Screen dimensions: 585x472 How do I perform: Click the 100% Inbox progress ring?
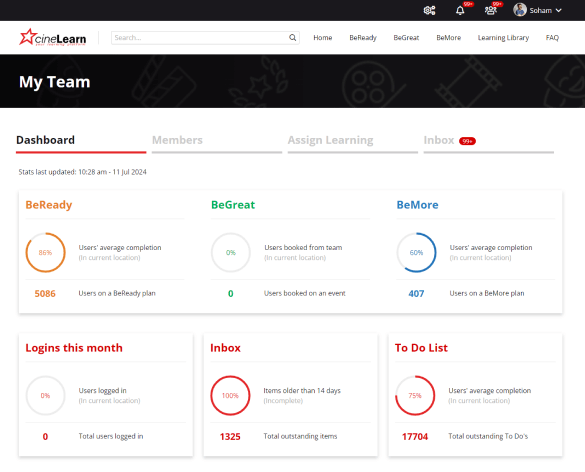click(x=230, y=396)
